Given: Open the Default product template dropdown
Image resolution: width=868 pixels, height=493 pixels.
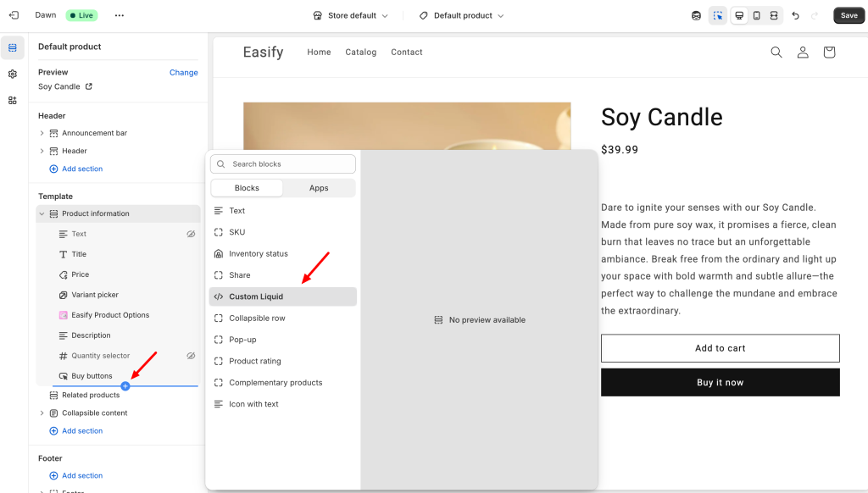Looking at the screenshot, I should 462,15.
